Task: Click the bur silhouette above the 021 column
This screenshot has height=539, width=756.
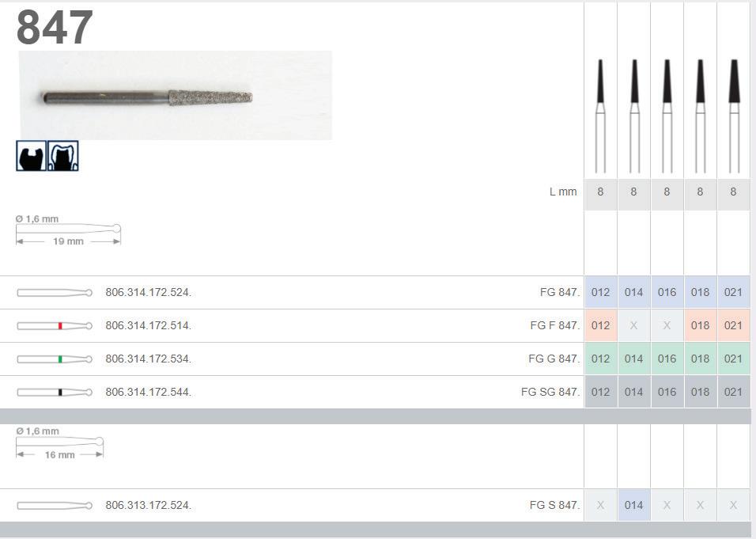Action: pos(733,115)
